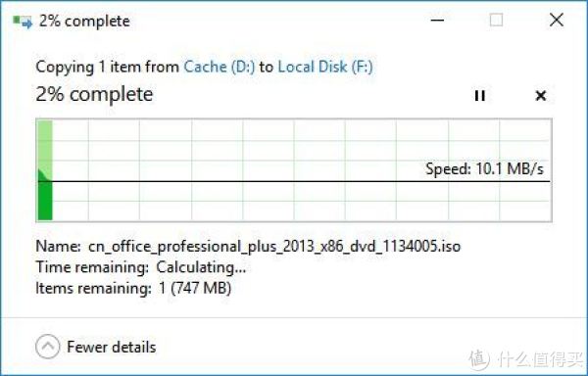
Task: Pause the file copy operation
Action: tap(479, 96)
